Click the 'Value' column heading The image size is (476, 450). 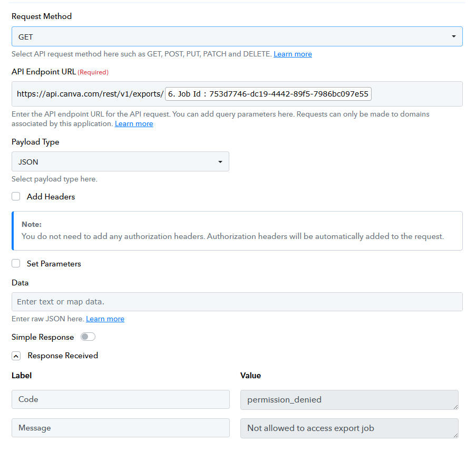(x=250, y=376)
